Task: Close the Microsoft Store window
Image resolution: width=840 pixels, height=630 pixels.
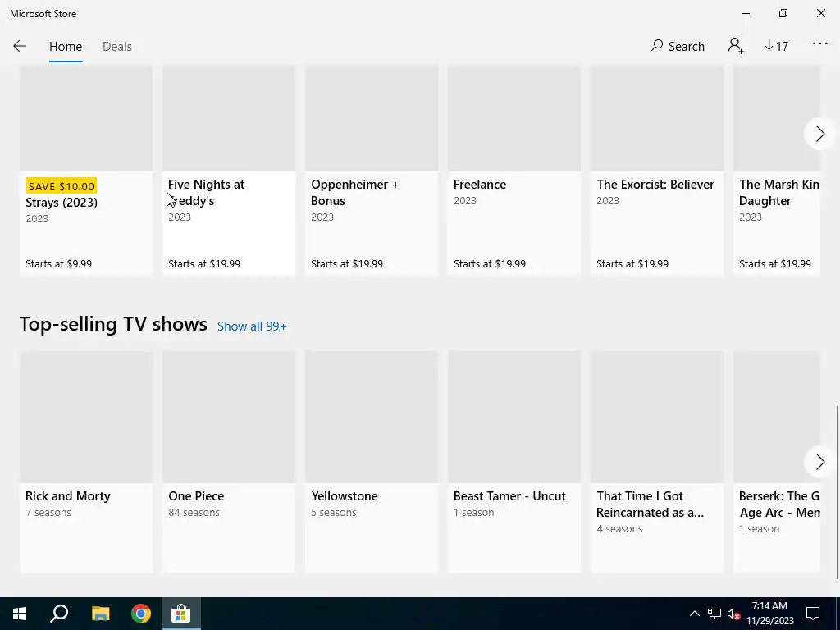Action: click(x=820, y=13)
